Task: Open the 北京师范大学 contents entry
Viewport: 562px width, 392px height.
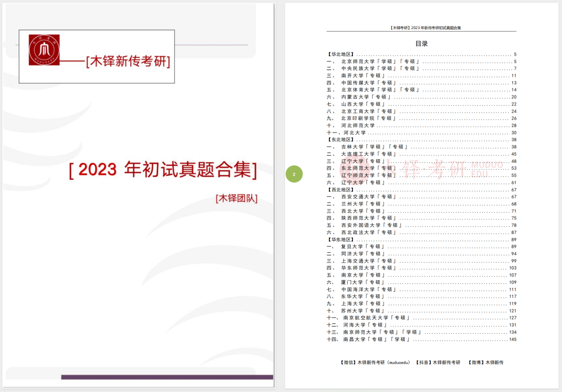Action: point(421,61)
